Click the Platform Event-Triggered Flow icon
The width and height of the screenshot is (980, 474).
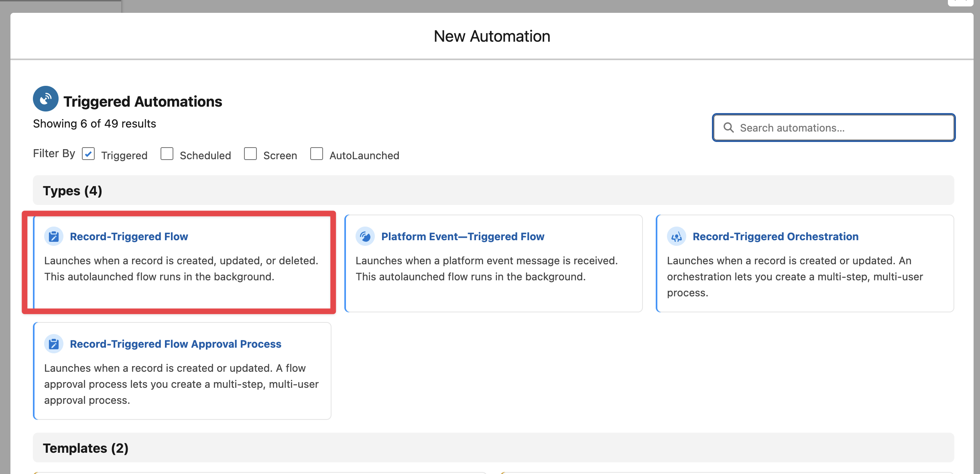pos(365,237)
